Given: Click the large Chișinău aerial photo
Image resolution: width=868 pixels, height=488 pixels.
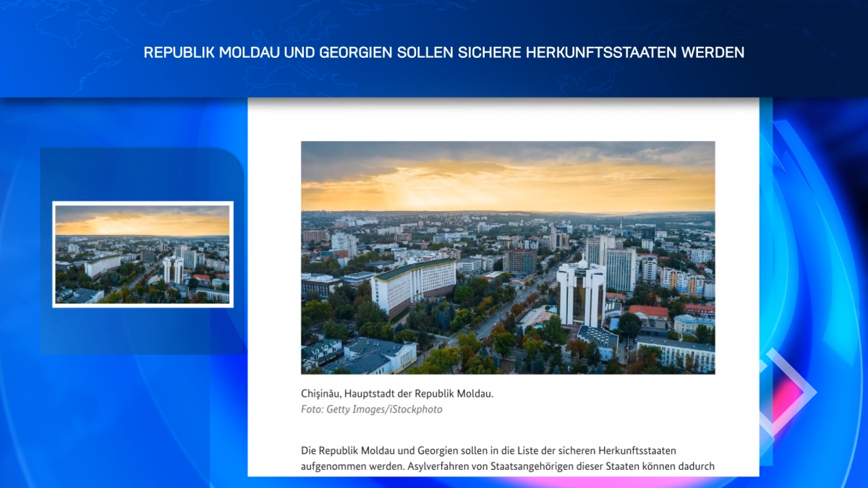Looking at the screenshot, I should click(x=508, y=257).
